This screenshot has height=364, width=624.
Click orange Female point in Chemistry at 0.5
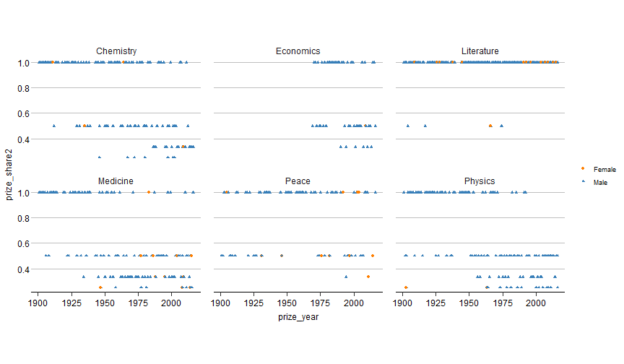coord(84,126)
